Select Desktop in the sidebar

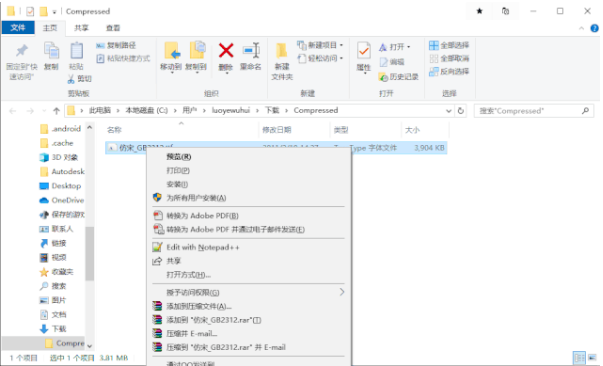pyautogui.click(x=60, y=186)
